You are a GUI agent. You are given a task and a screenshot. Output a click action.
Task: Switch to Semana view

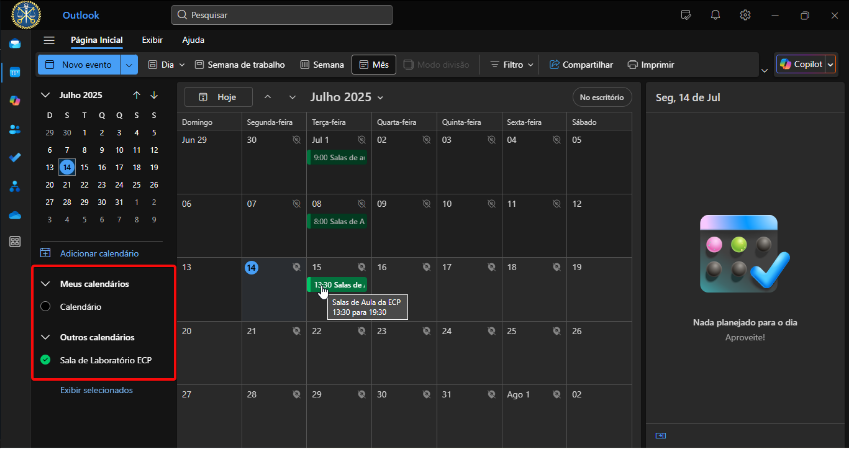[322, 64]
